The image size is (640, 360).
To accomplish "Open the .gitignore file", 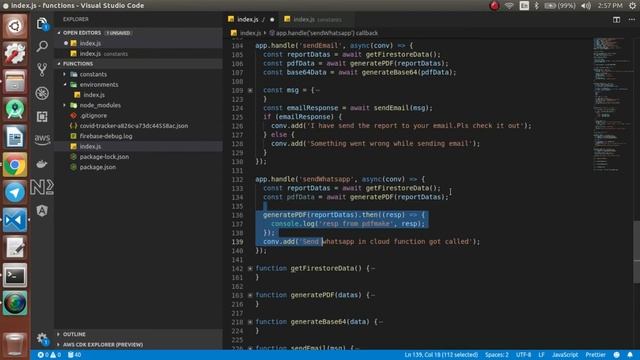I will pos(139,116).
